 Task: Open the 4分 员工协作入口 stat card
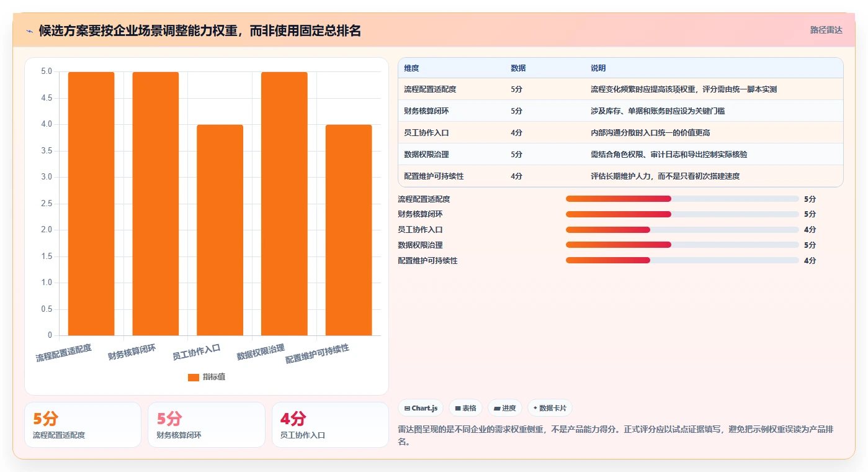click(x=330, y=425)
